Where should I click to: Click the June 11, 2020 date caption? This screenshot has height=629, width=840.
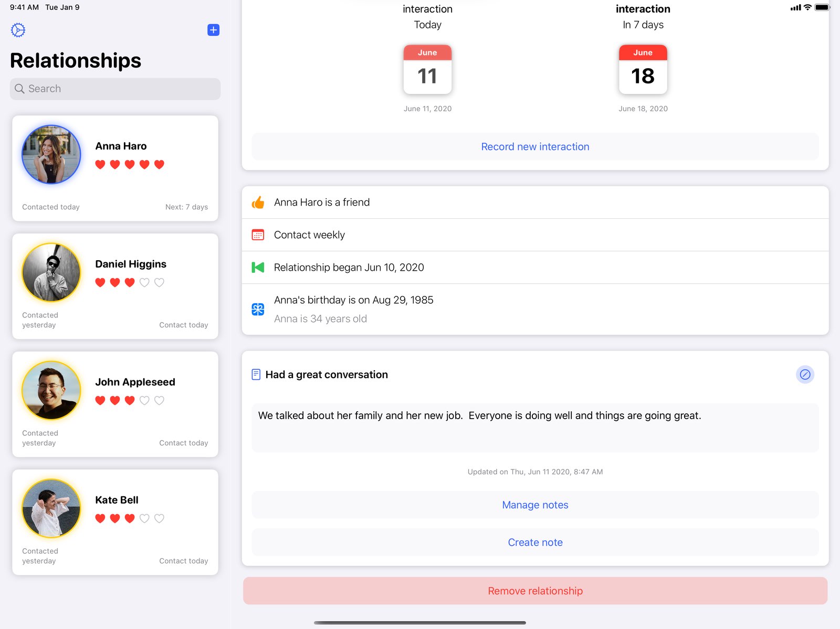[427, 109]
